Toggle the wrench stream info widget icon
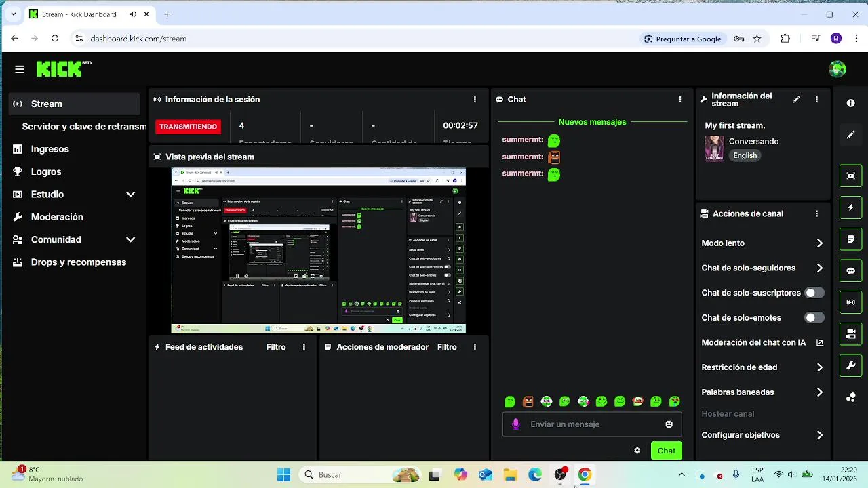Viewport: 868px width, 488px height. [x=850, y=366]
